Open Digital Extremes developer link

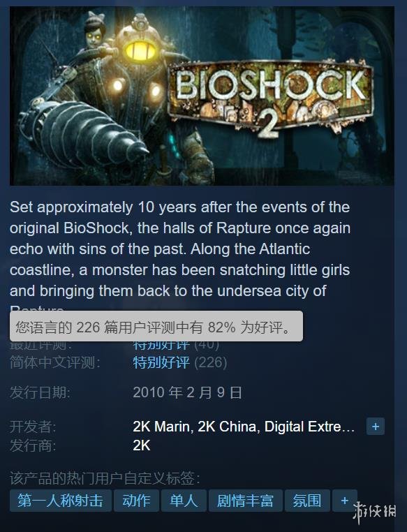309,427
